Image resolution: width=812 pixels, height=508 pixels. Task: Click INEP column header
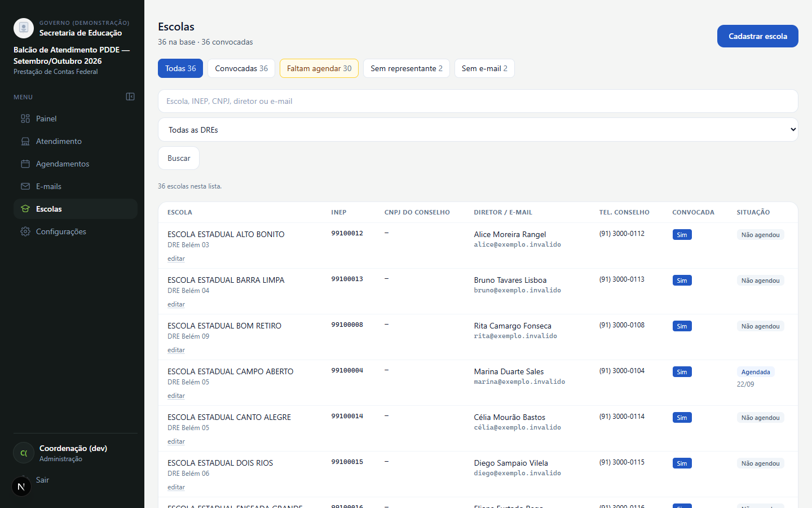pyautogui.click(x=339, y=212)
